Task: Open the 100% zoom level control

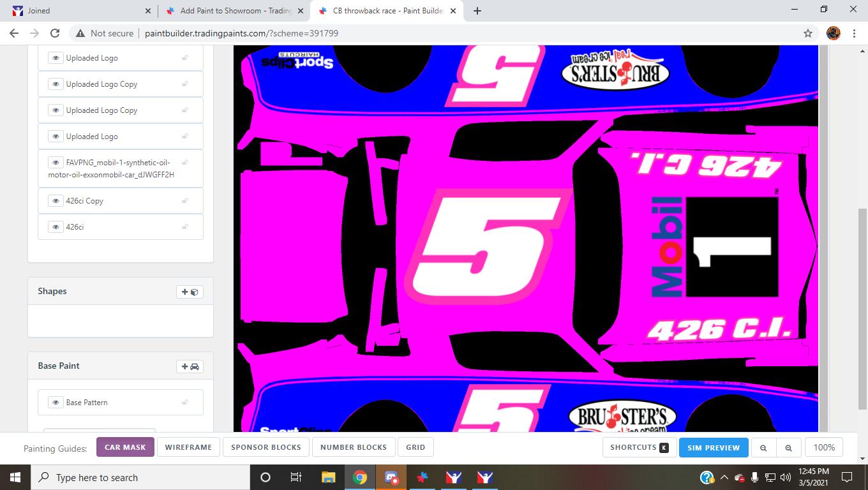Action: point(824,447)
